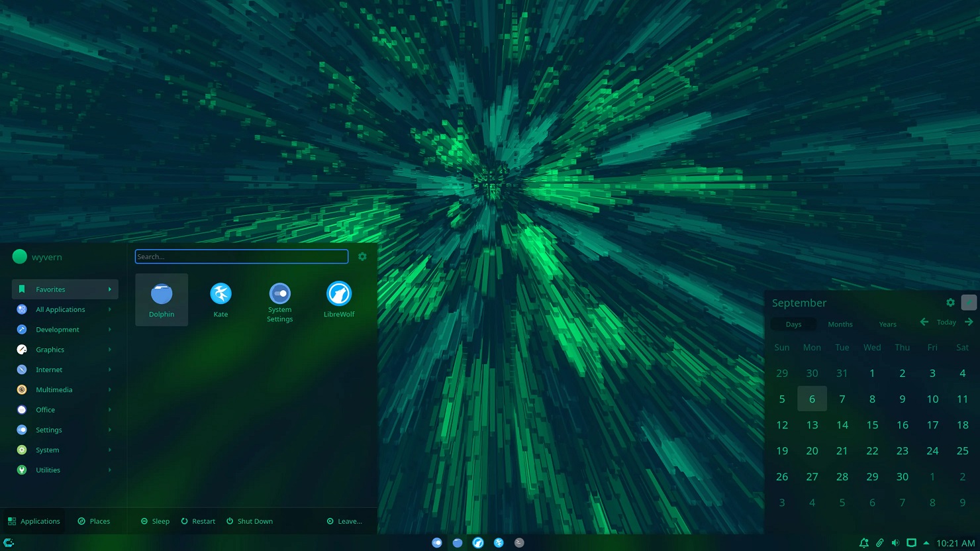
Task: Open the clipboard paperclip tray icon
Action: point(879,543)
